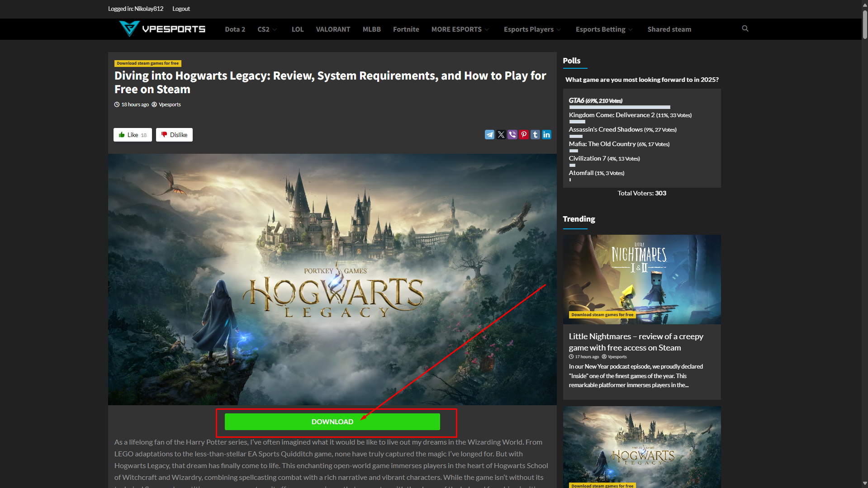Open the Shared steam menu item
Screen dimensions: 868x488
click(x=669, y=29)
